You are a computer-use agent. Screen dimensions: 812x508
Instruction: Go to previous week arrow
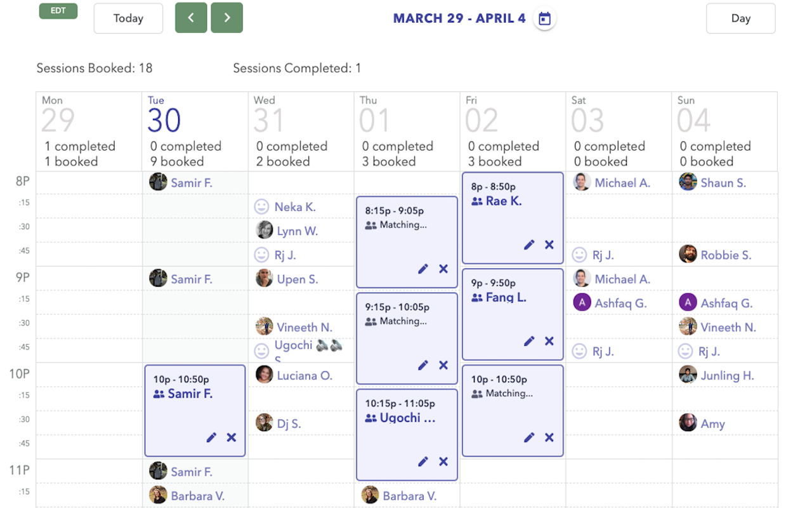coord(191,18)
